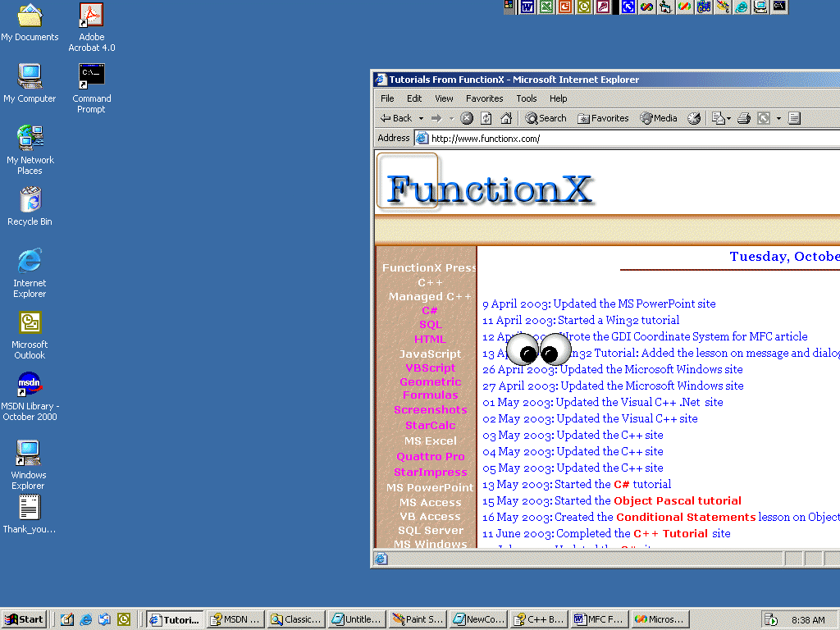
Task: Click the Access key icon in the shortcut bar
Action: click(603, 7)
